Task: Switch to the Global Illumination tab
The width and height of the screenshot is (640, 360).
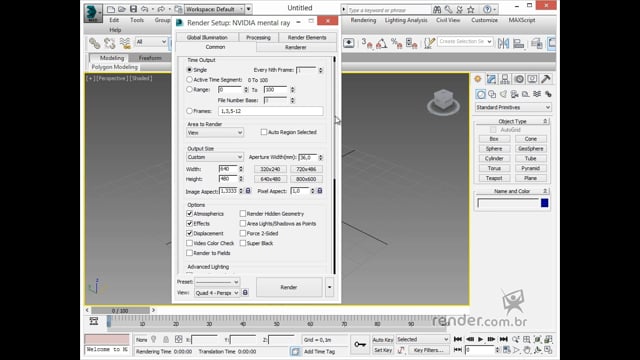Action: [207, 37]
